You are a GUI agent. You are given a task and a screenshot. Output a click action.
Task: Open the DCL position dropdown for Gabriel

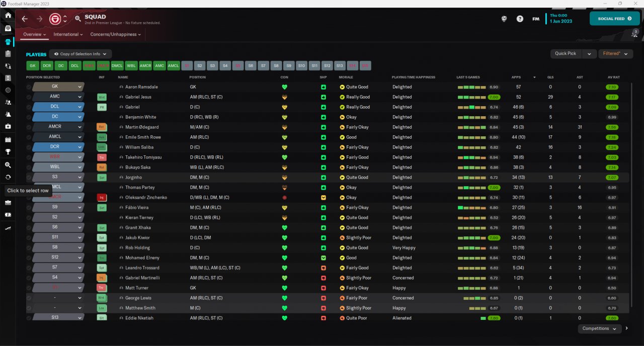(x=58, y=107)
